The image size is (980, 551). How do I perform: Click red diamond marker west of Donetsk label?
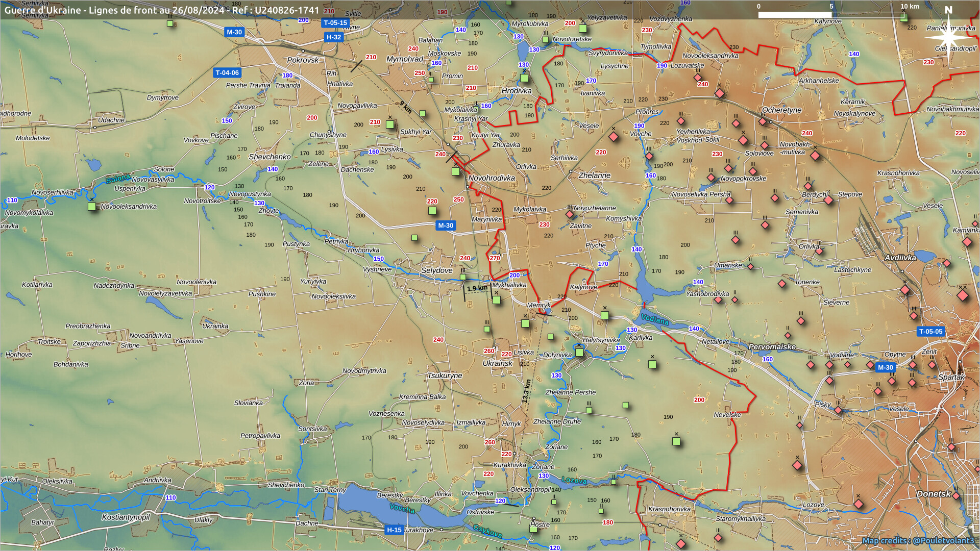pyautogui.click(x=859, y=504)
